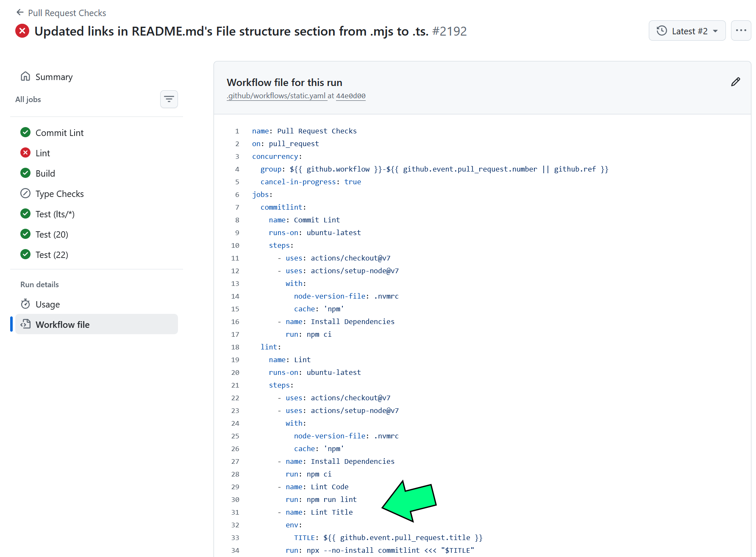
Task: Click the 'run: npm run lint' code line
Action: tap(321, 499)
